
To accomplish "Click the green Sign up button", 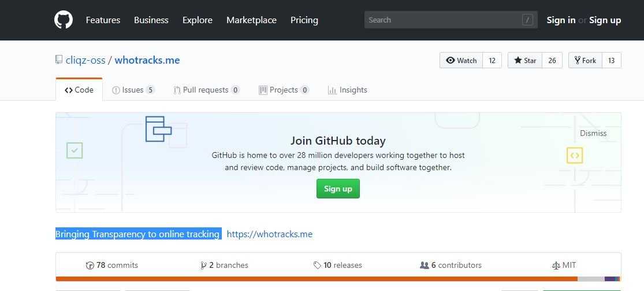I will [x=338, y=189].
